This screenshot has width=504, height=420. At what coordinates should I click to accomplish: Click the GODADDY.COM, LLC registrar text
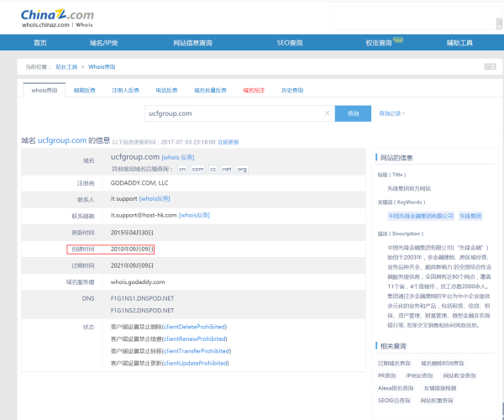[x=139, y=183]
